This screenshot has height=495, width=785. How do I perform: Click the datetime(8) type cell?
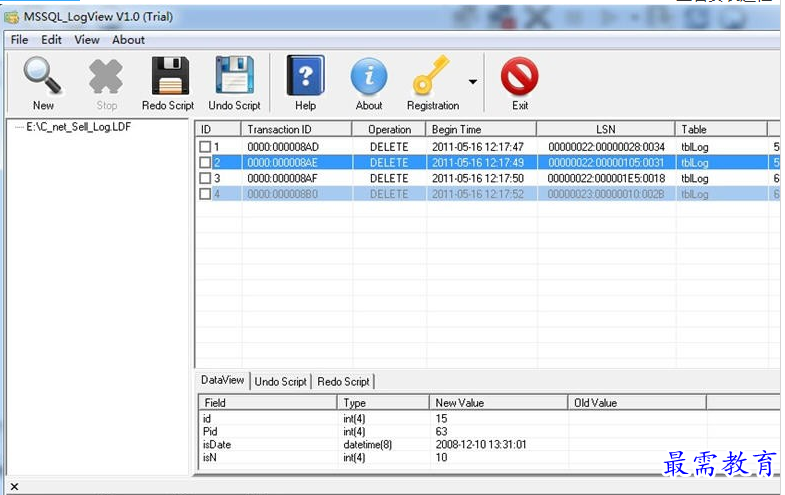tap(367, 444)
